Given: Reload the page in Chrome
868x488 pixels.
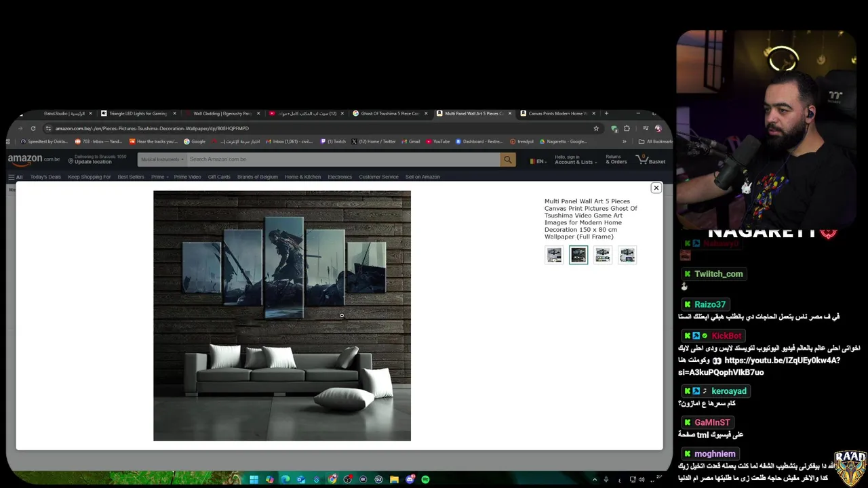Looking at the screenshot, I should click(33, 128).
